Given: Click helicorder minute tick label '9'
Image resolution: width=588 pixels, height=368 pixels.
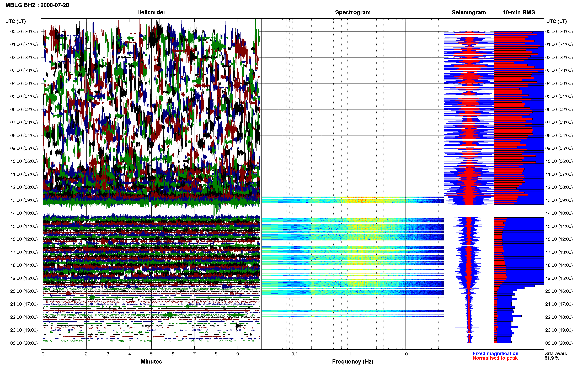Looking at the screenshot, I should click(238, 354).
